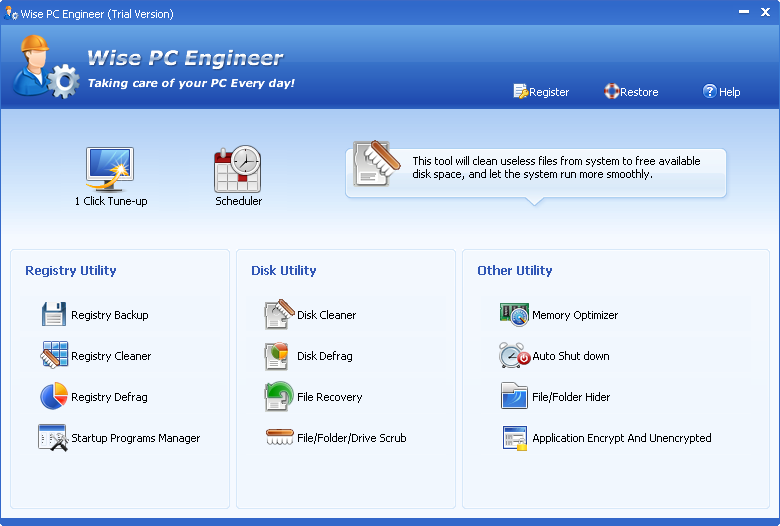This screenshot has height=526, width=780.
Task: Open Application Encrypt And Unencrypted icon
Action: 514,438
